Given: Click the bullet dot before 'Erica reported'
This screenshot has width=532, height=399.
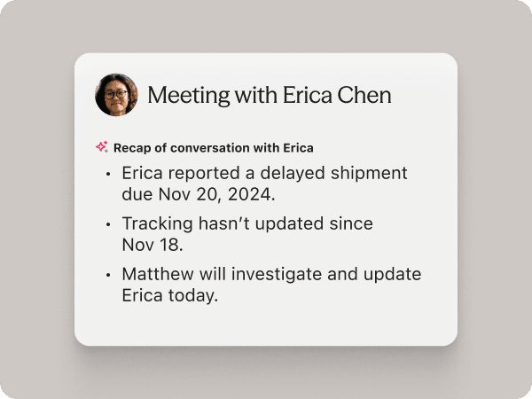Looking at the screenshot, I should tap(108, 175).
